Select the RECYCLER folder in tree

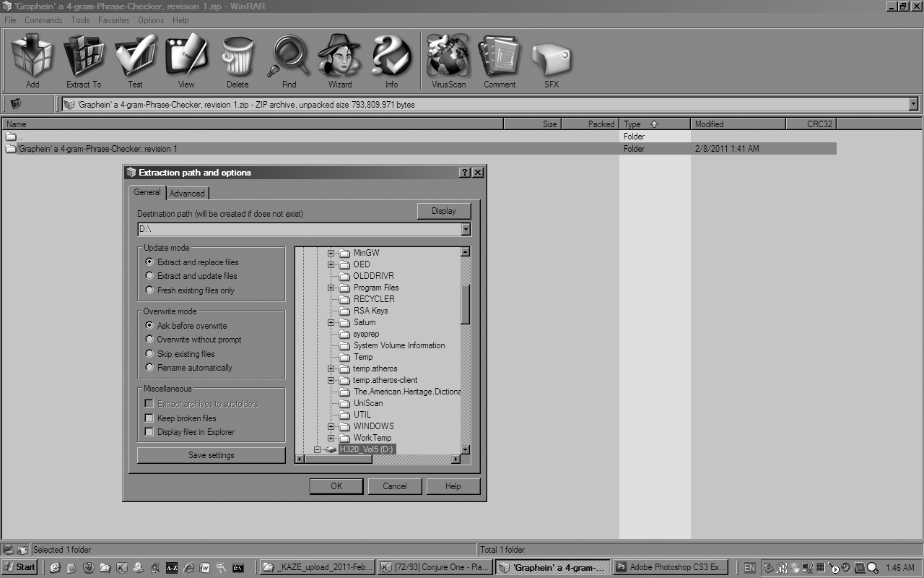coord(374,299)
